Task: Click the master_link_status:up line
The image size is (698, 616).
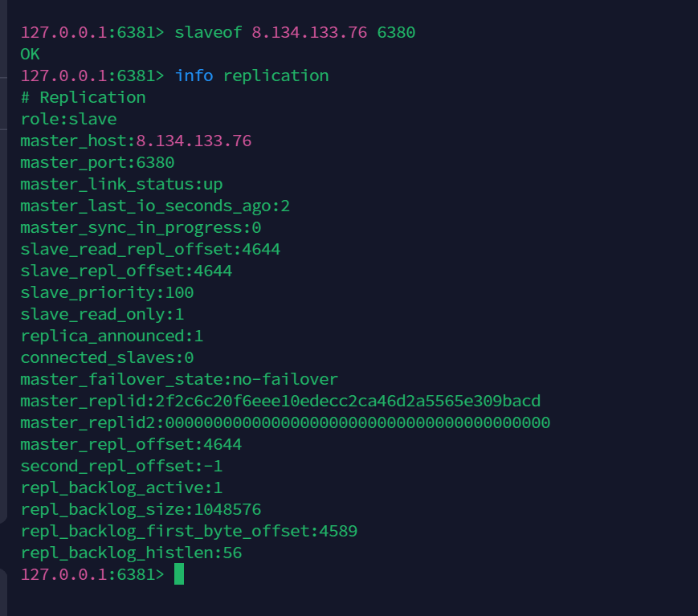Action: tap(122, 184)
